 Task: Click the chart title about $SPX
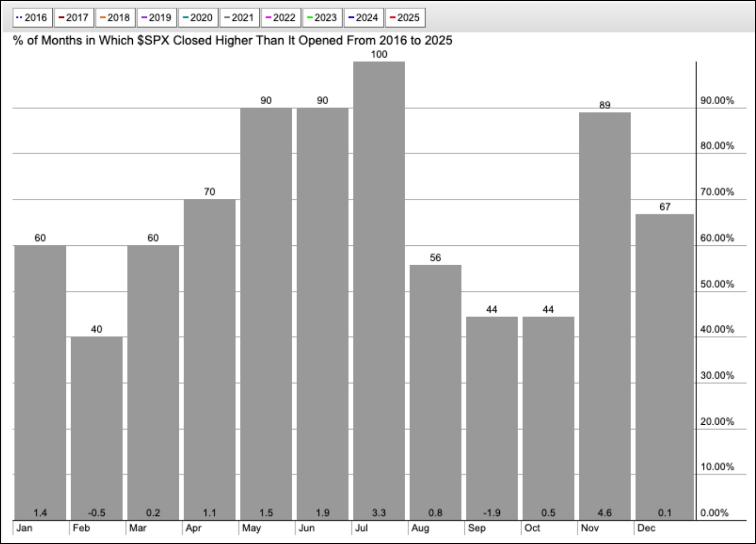[x=233, y=41]
